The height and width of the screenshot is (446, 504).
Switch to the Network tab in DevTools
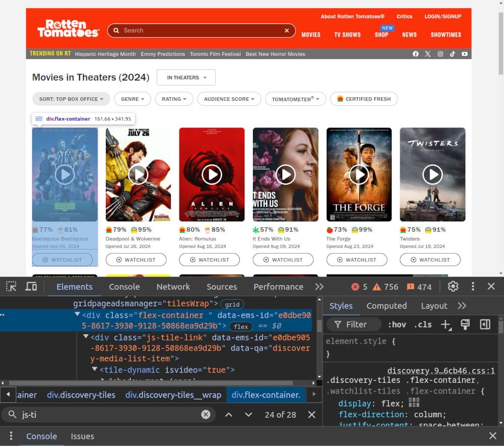(173, 286)
